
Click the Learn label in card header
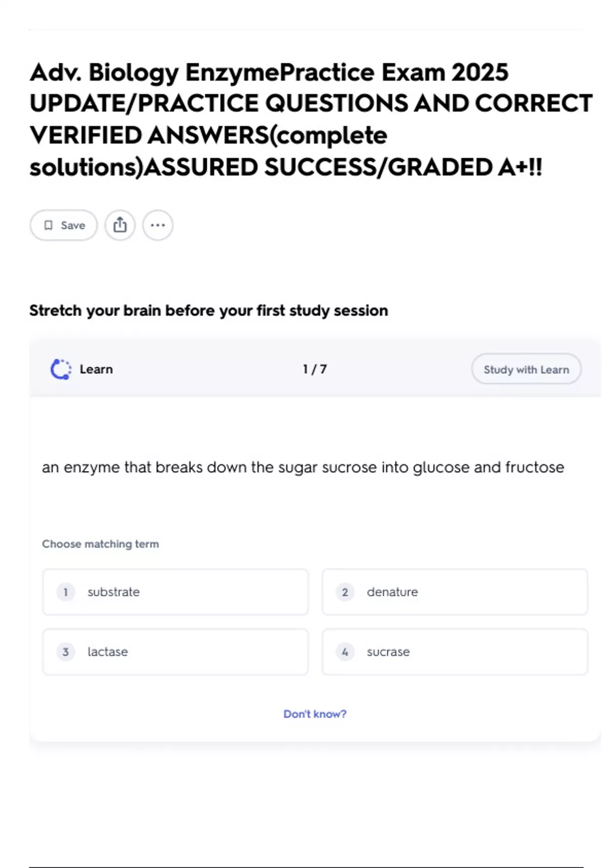coord(96,369)
